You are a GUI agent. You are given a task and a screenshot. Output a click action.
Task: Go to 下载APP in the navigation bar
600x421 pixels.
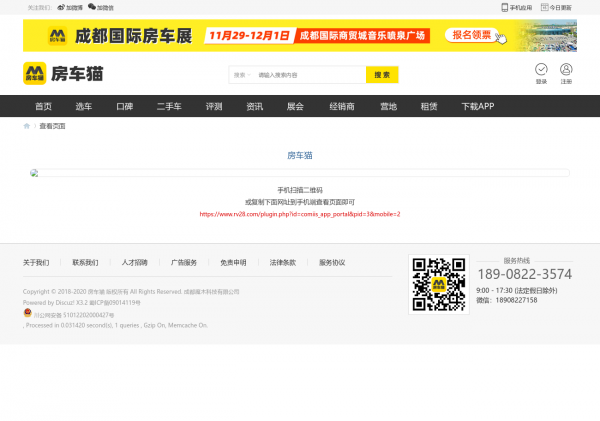tap(477, 106)
